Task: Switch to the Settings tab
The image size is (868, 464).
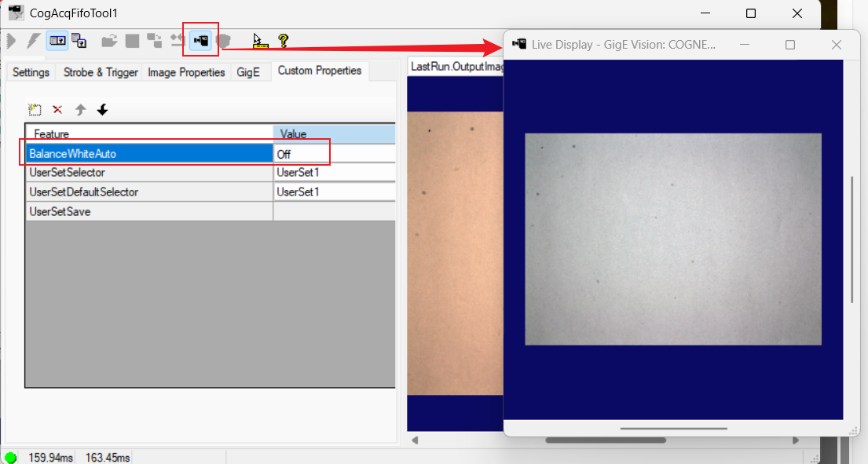Action: (31, 72)
